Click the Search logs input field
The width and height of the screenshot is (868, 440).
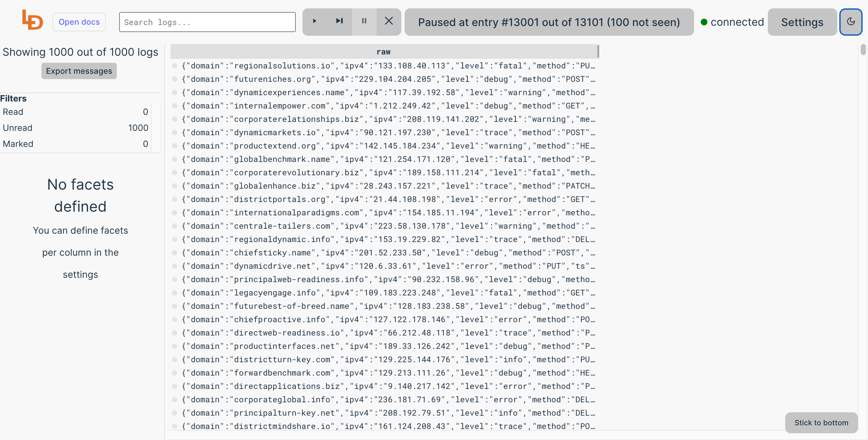point(207,22)
